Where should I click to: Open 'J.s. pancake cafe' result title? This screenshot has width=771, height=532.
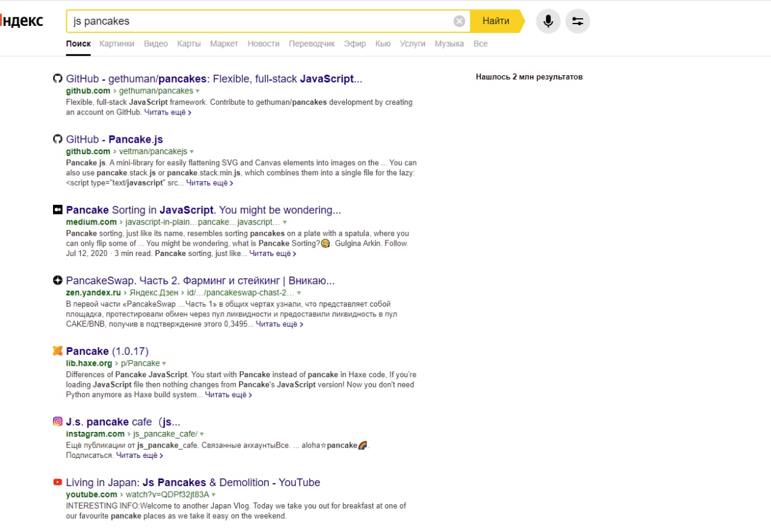(x=123, y=422)
